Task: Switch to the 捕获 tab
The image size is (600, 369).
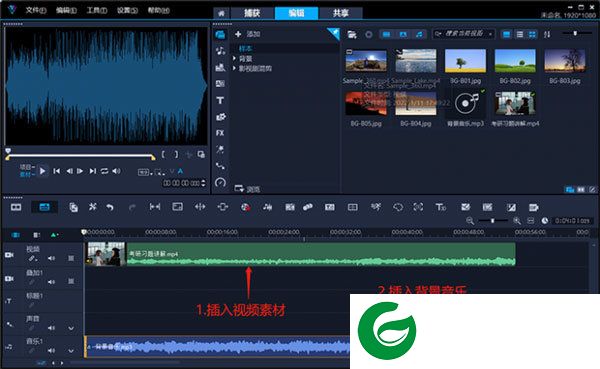Action: pyautogui.click(x=252, y=13)
